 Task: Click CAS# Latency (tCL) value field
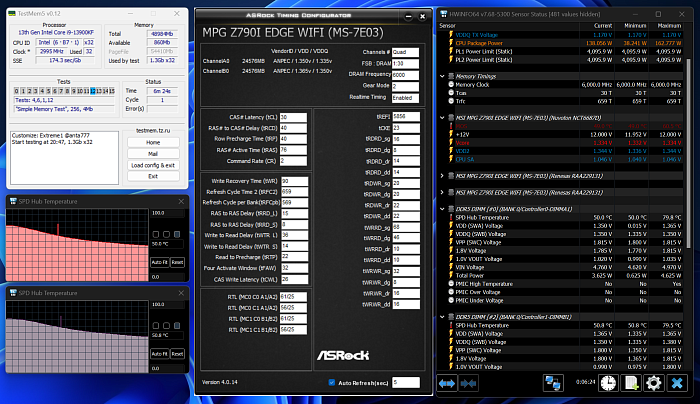tap(293, 117)
